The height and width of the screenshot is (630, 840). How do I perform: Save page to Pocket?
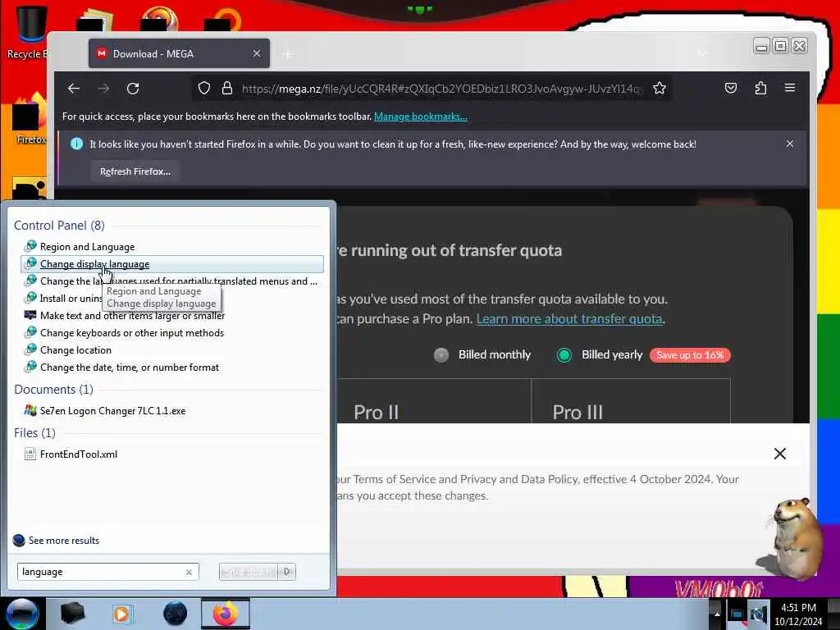(x=731, y=89)
